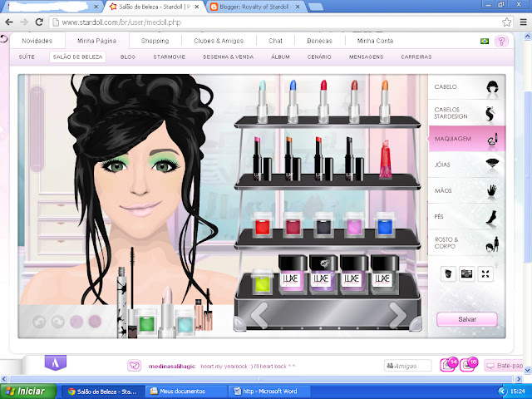The width and height of the screenshot is (532, 399).
Task: Go to the Starmovie subpage
Action: pos(170,57)
